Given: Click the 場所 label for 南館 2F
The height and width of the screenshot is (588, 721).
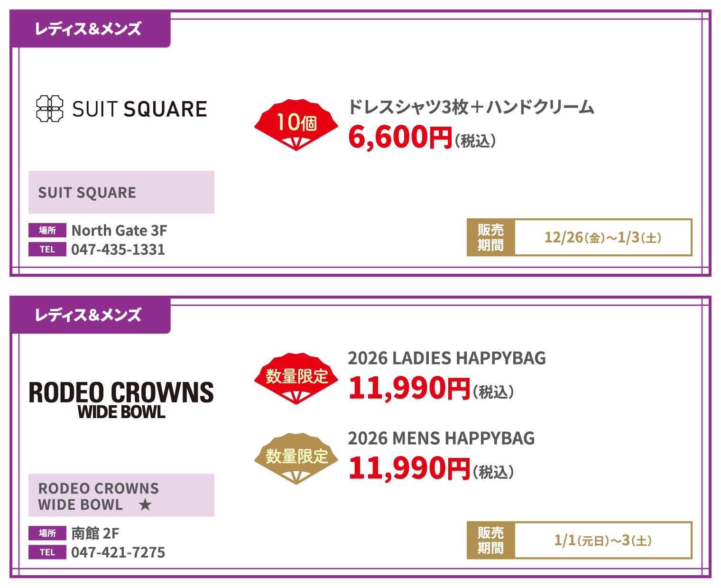Looking at the screenshot, I should pos(47,533).
